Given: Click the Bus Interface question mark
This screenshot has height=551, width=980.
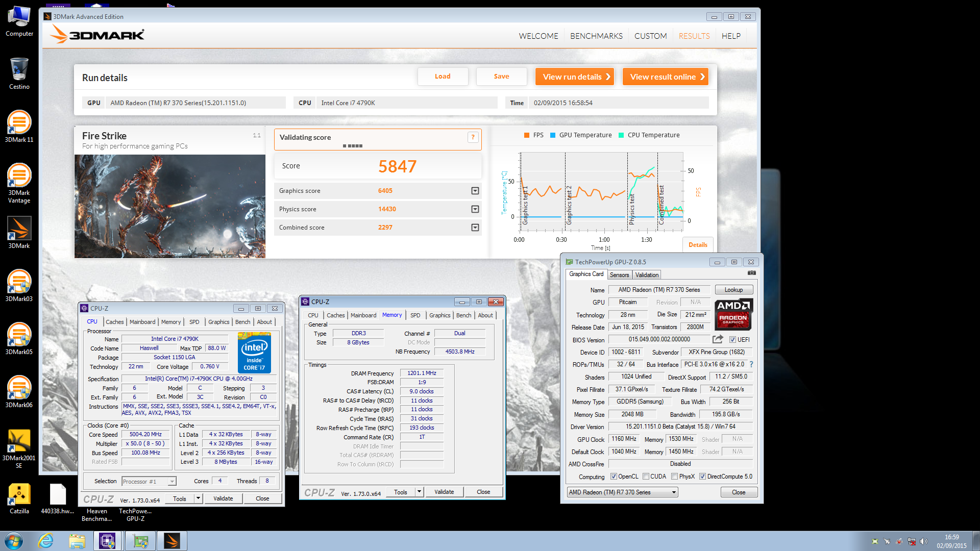Looking at the screenshot, I should 751,364.
